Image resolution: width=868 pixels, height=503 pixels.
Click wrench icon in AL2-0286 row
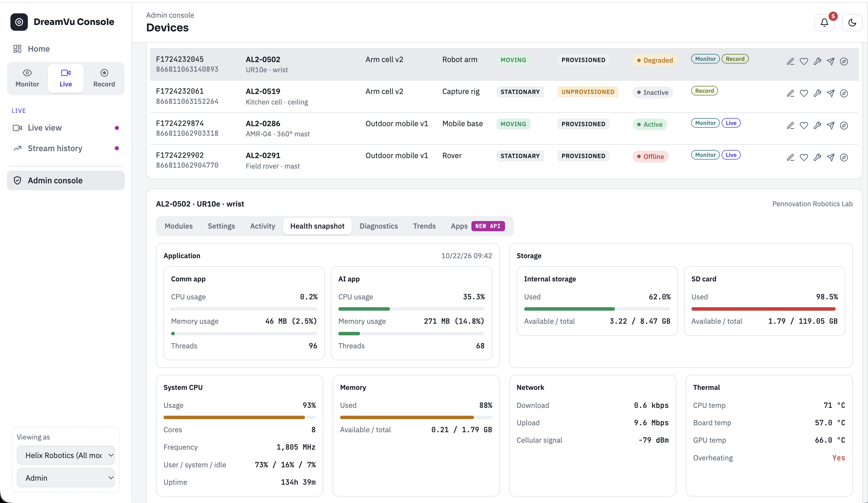817,126
